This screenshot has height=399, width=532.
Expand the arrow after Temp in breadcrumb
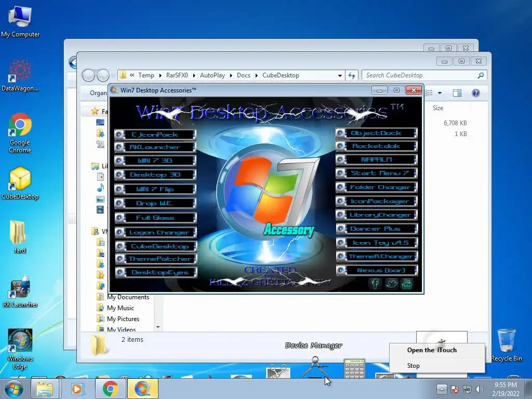pos(160,76)
